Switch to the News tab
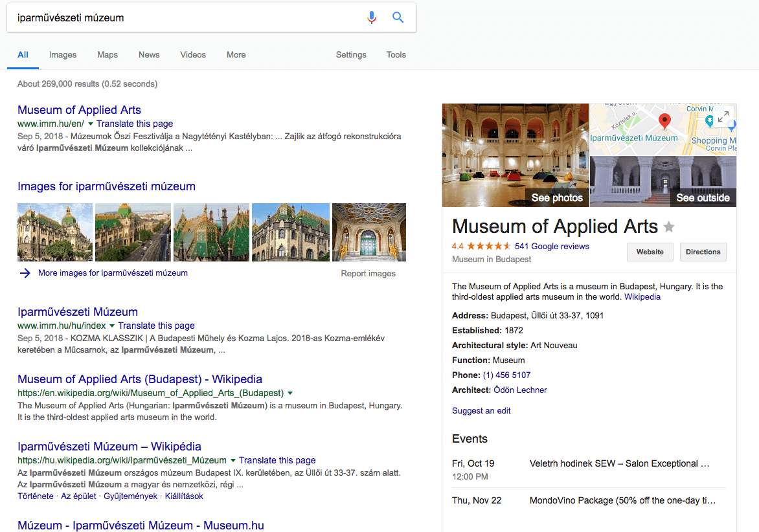This screenshot has width=759, height=532. point(149,54)
